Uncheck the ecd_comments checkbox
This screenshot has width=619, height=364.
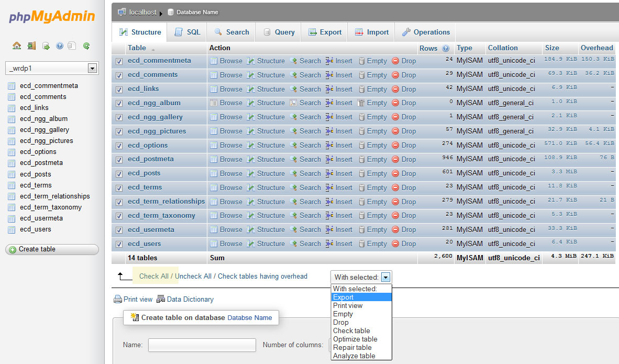[119, 75]
